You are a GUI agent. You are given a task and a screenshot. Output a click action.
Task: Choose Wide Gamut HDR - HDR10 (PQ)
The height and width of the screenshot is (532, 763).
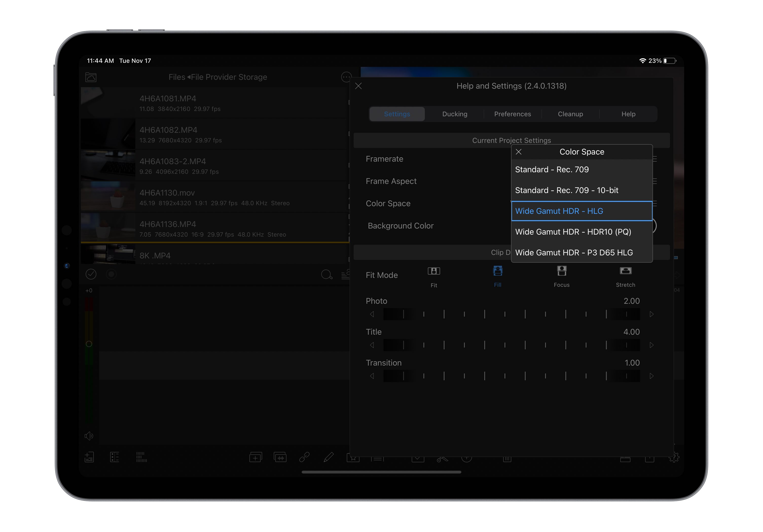[582, 232]
